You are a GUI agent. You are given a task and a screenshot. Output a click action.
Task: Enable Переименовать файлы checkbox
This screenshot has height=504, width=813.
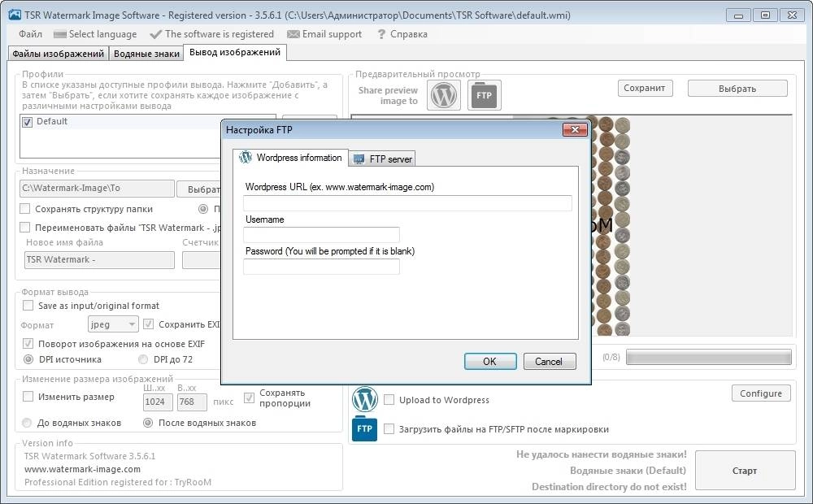tap(25, 227)
